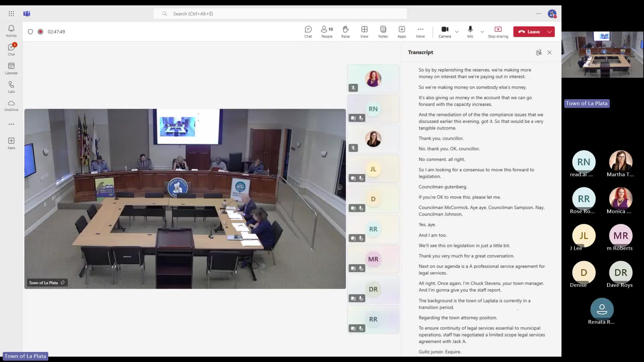
Task: Expand the Camera options arrow
Action: click(457, 32)
